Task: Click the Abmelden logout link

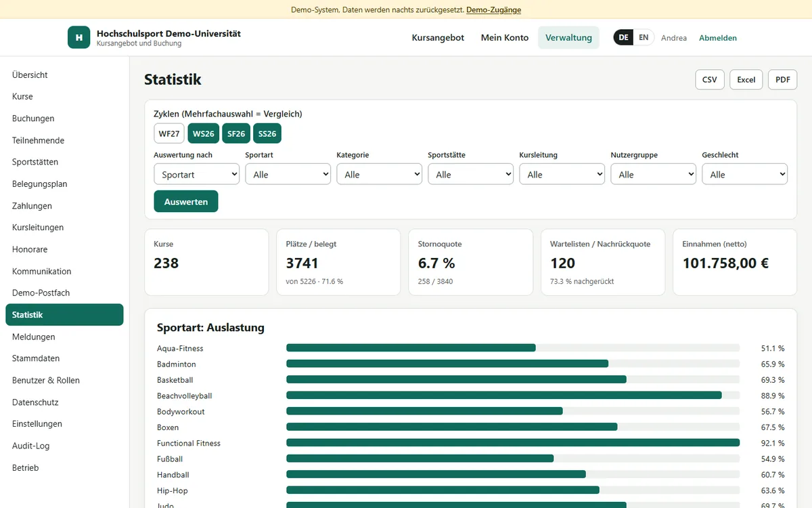Action: [718, 38]
